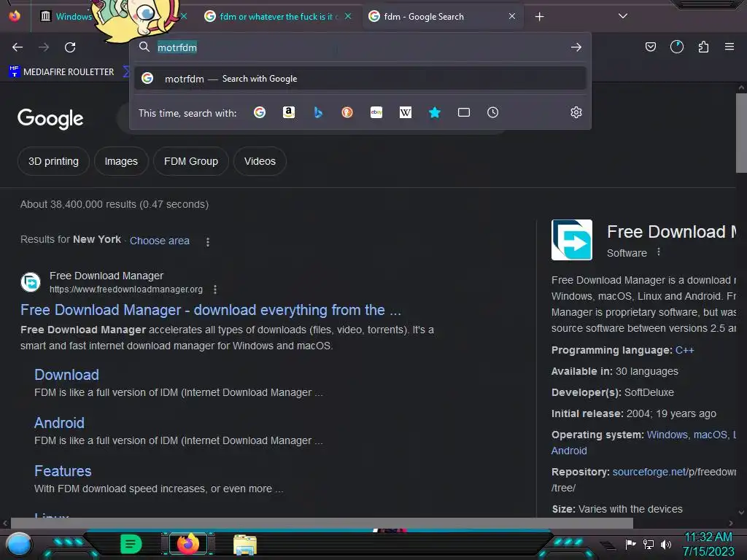Open options dots beside freedownloadmanager.org URL

point(215,289)
